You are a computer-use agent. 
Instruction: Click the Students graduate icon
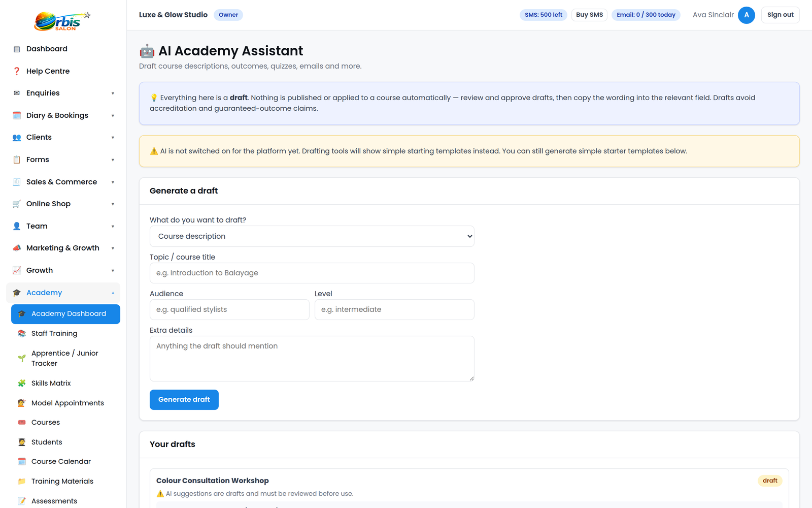pyautogui.click(x=22, y=442)
